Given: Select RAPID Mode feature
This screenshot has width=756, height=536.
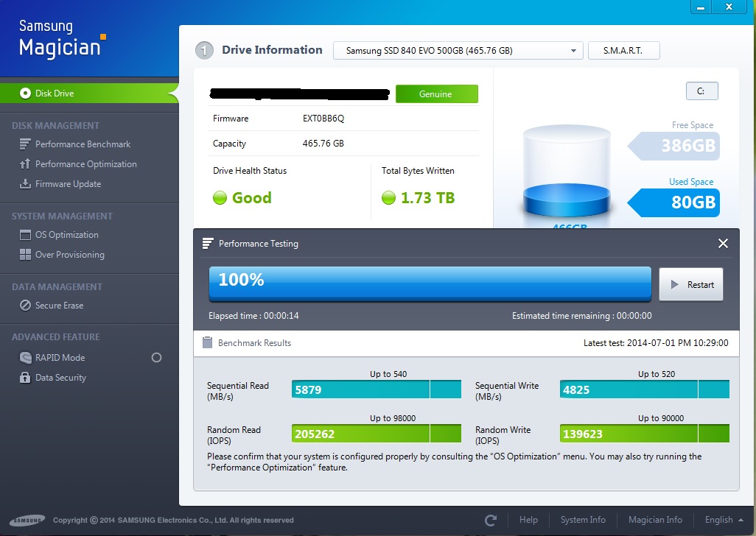Looking at the screenshot, I should 60,357.
